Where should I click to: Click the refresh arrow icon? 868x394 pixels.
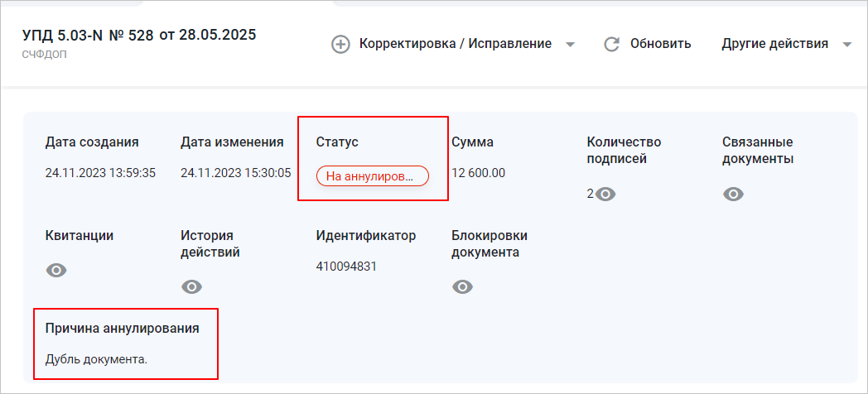tap(612, 44)
